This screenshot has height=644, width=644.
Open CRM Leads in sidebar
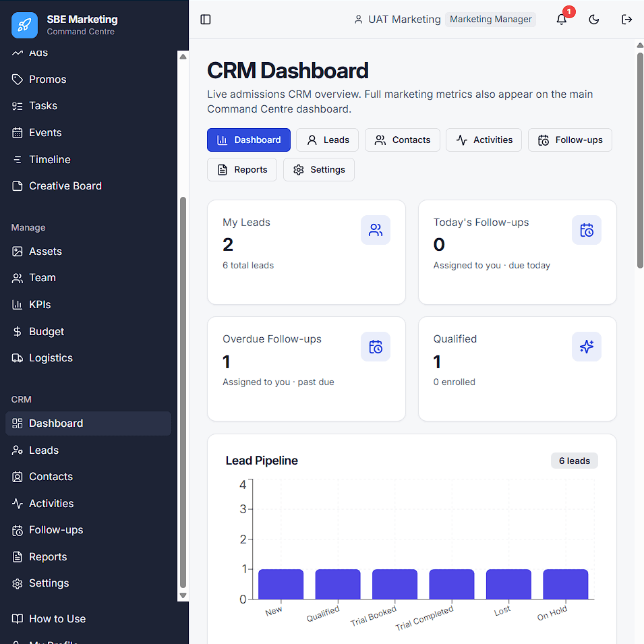click(x=88, y=450)
